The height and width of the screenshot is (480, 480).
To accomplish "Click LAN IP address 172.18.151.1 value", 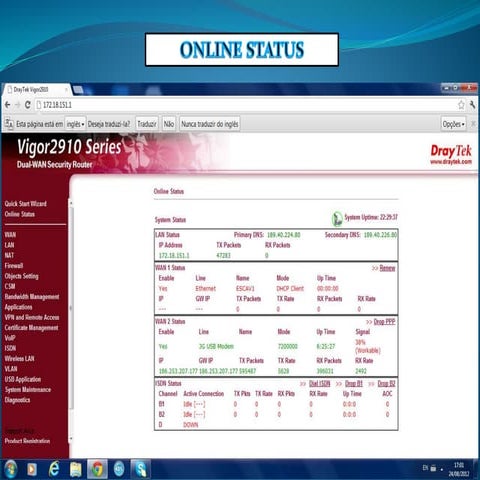I will pyautogui.click(x=174, y=256).
